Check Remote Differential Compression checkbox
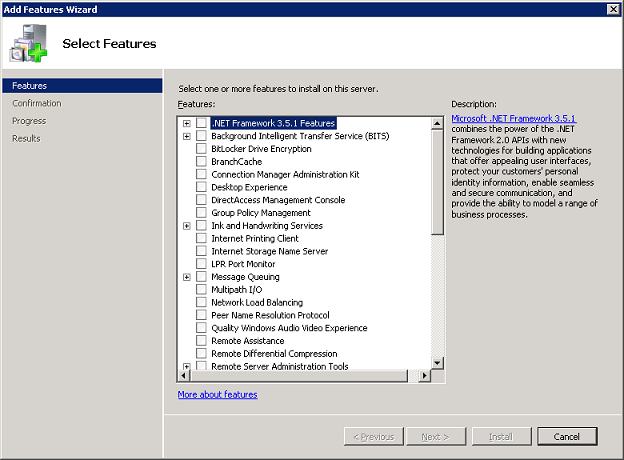This screenshot has height=460, width=624. coord(201,353)
